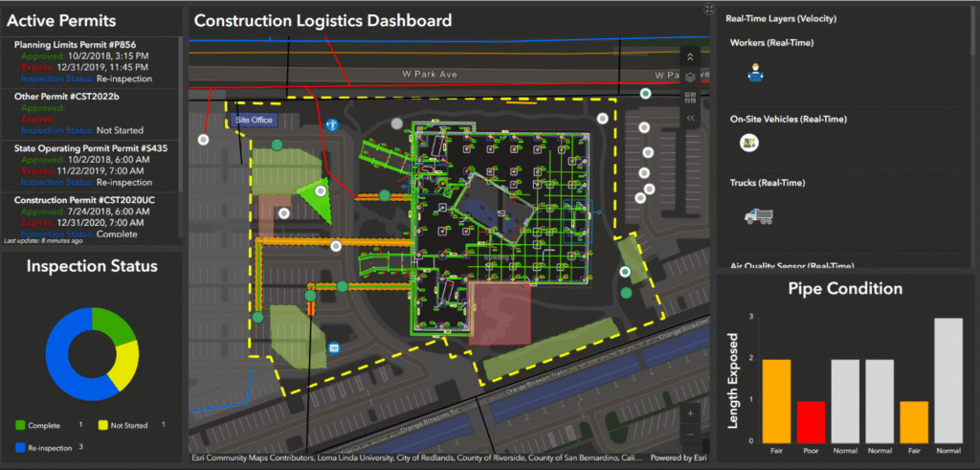Zoom out with the map minus button
The height and width of the screenshot is (470, 980).
[691, 434]
